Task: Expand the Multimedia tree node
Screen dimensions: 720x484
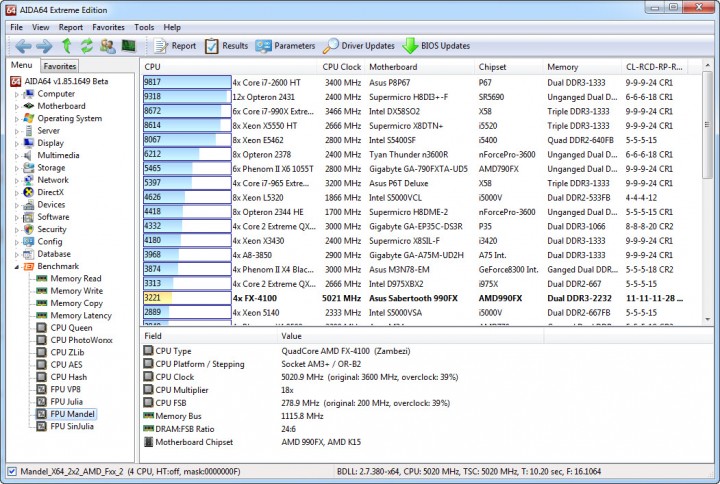Action: [17, 156]
